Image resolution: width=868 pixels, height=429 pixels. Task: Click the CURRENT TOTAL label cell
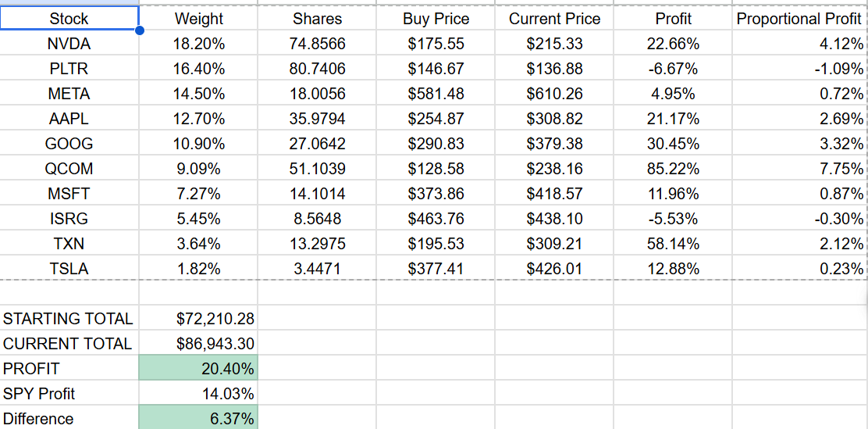coord(69,343)
